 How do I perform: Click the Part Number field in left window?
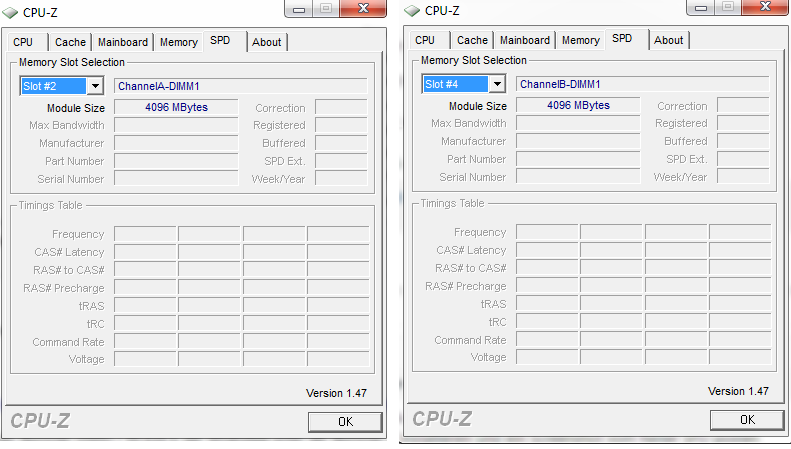point(176,161)
